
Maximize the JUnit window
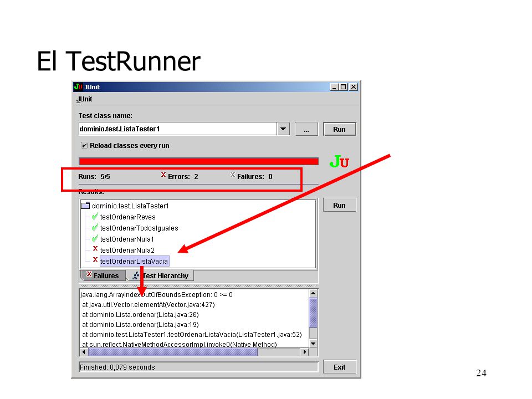click(344, 87)
